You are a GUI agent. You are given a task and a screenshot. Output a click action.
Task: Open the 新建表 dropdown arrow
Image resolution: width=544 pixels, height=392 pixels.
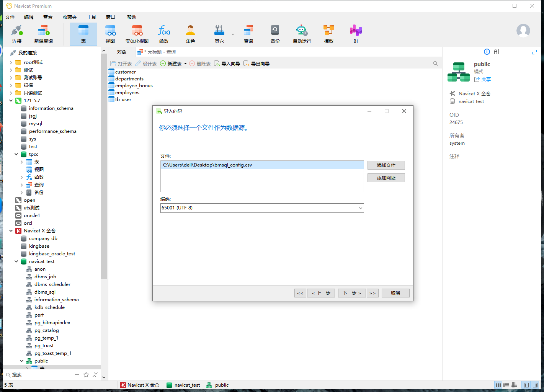185,64
